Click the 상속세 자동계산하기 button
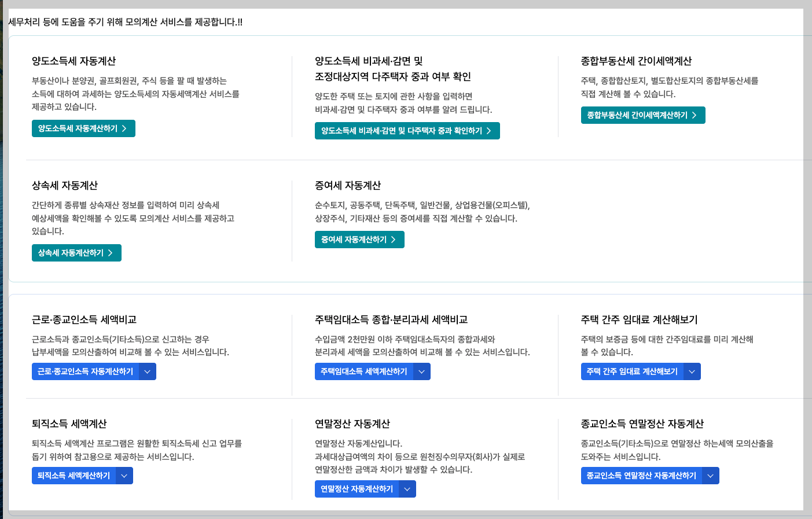812x519 pixels. pos(76,252)
